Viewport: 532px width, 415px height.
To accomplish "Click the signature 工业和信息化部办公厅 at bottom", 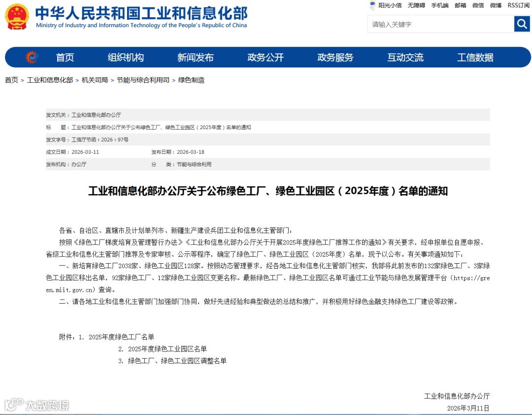I will click(457, 396).
